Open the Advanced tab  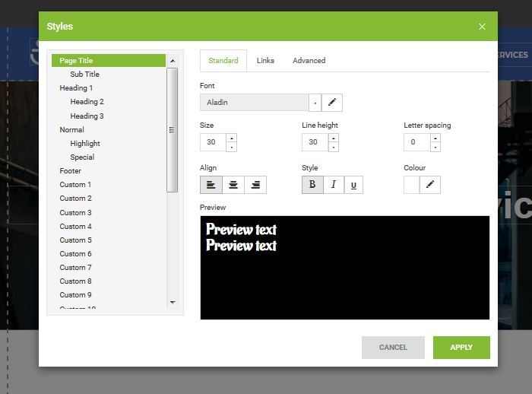(309, 61)
